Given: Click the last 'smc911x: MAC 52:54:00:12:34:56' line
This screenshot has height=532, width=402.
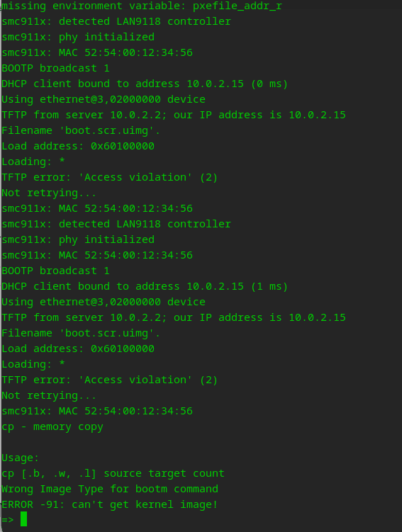Looking at the screenshot, I should 97,411.
